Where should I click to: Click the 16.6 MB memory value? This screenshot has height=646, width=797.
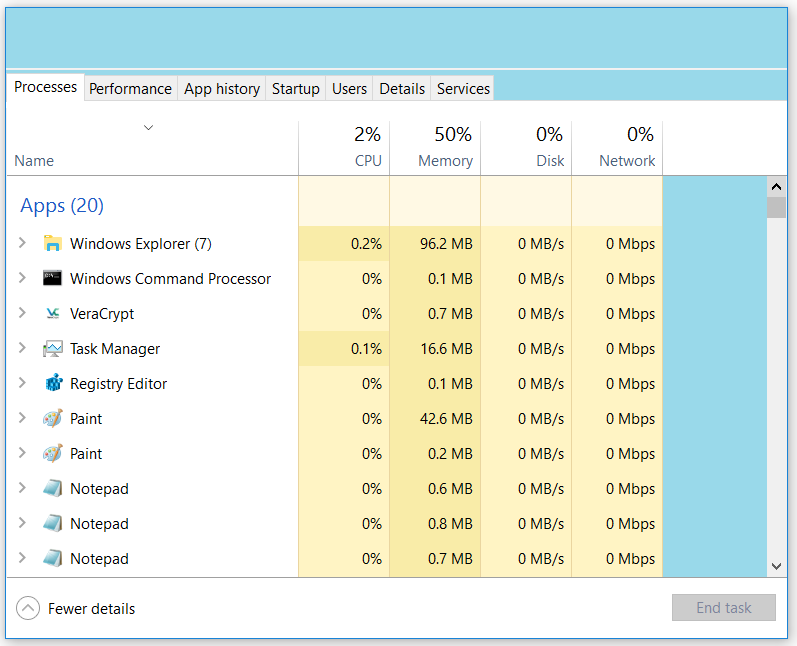pyautogui.click(x=446, y=349)
